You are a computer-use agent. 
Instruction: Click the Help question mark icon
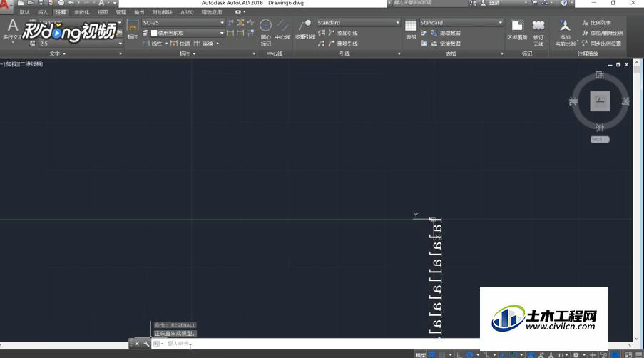click(564, 3)
